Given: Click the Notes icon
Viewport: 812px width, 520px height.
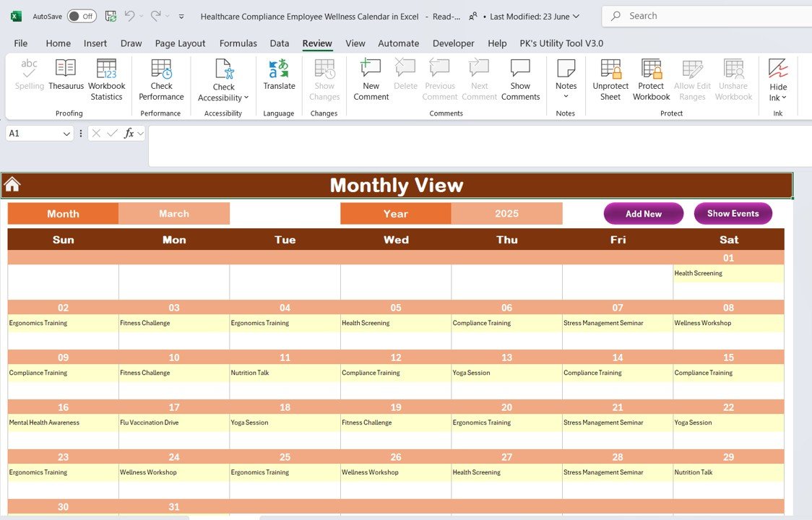Looking at the screenshot, I should coord(566,68).
